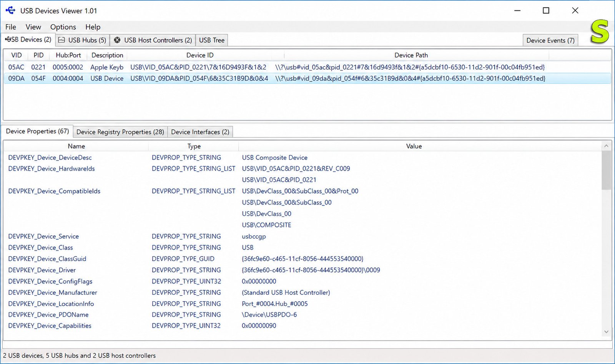This screenshot has height=364, width=615.
Task: Click value \Device\USBPDO-6
Action: (269, 315)
